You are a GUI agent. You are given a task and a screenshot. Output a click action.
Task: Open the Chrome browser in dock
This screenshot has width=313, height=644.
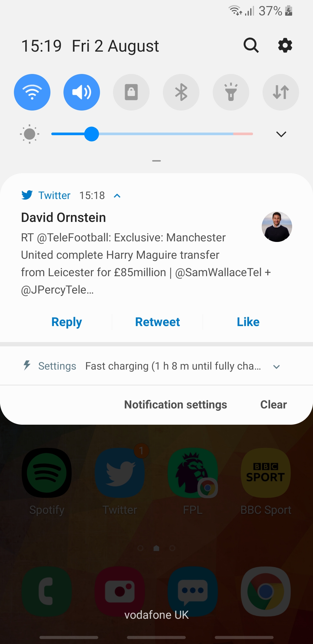pyautogui.click(x=265, y=591)
